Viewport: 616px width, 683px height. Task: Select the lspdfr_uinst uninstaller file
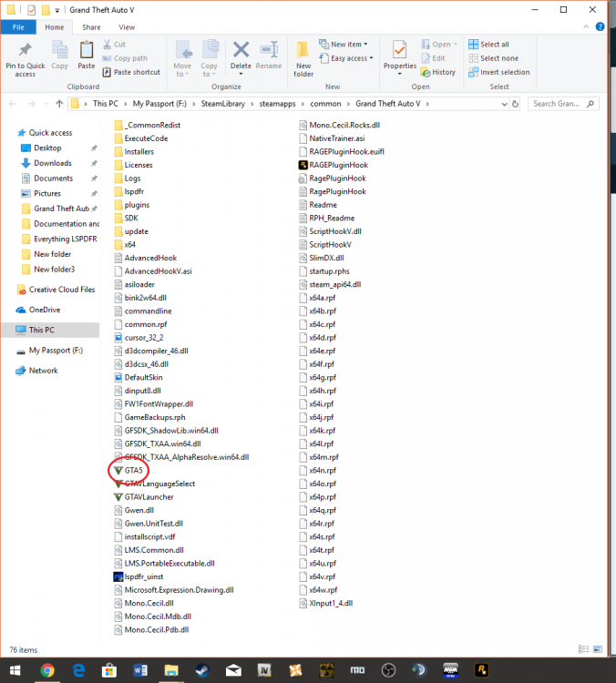tap(139, 576)
